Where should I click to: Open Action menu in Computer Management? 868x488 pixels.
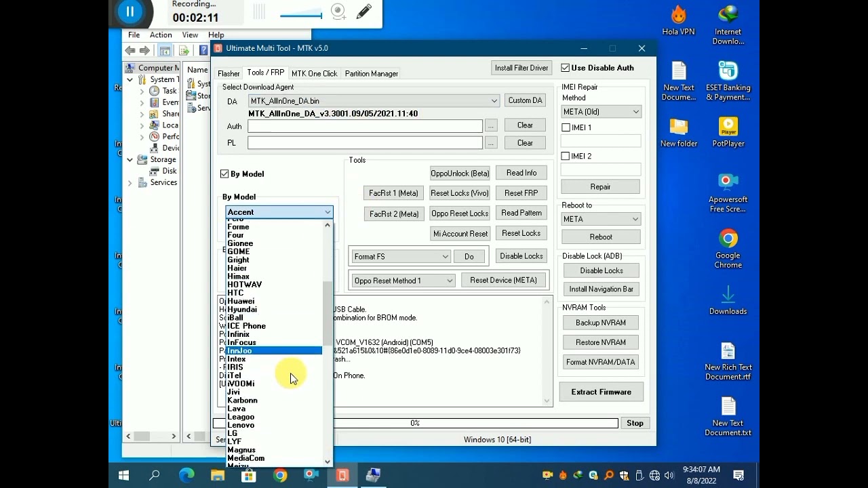(161, 35)
